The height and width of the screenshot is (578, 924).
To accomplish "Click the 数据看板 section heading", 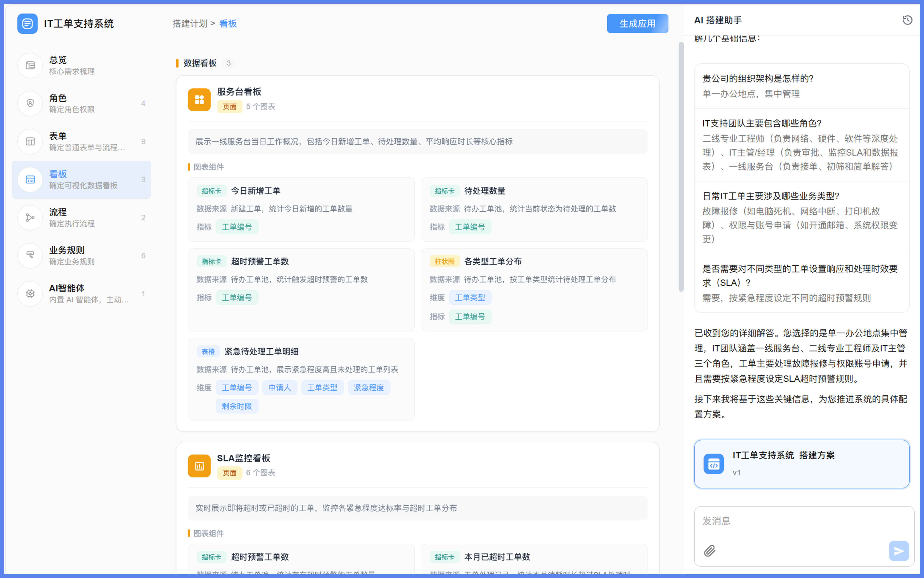I will [x=200, y=63].
